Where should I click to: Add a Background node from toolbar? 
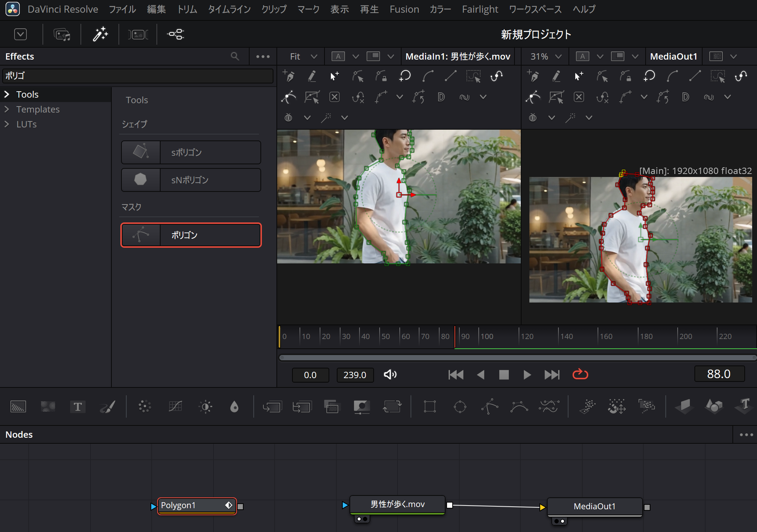18,406
